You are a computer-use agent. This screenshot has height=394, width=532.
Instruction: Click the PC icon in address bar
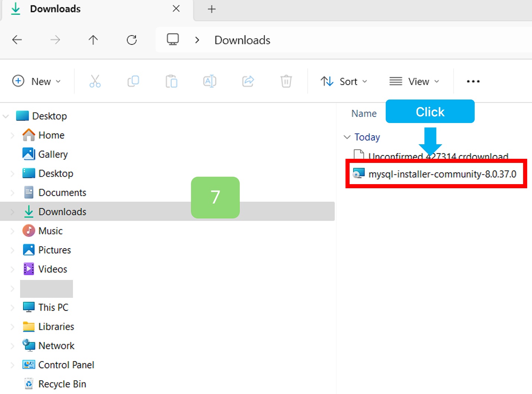point(173,40)
